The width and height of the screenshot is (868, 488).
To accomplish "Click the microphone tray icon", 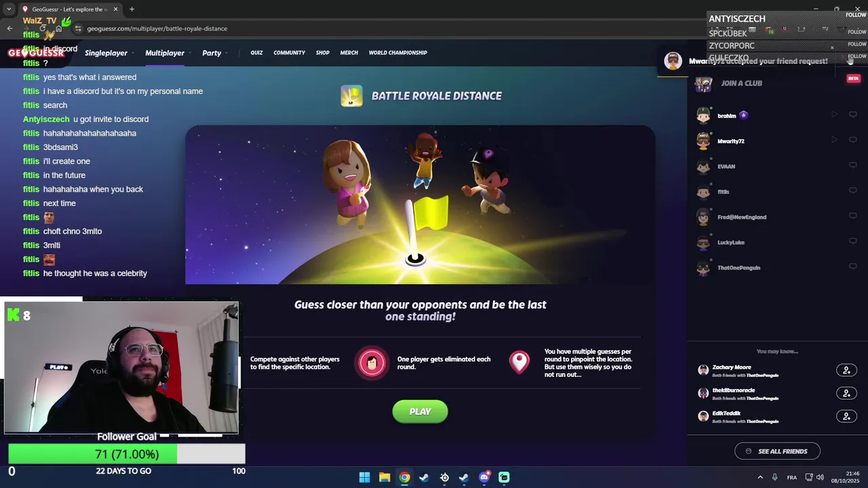I will click(774, 477).
